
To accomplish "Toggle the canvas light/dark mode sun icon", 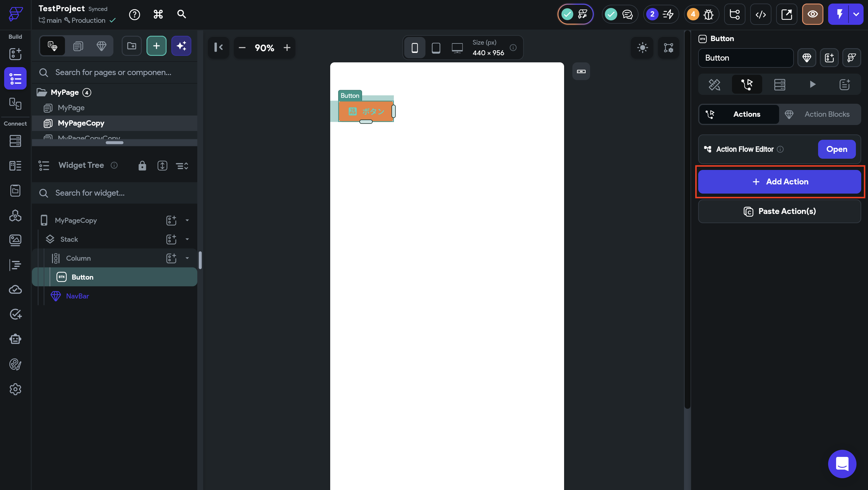I will pos(642,48).
